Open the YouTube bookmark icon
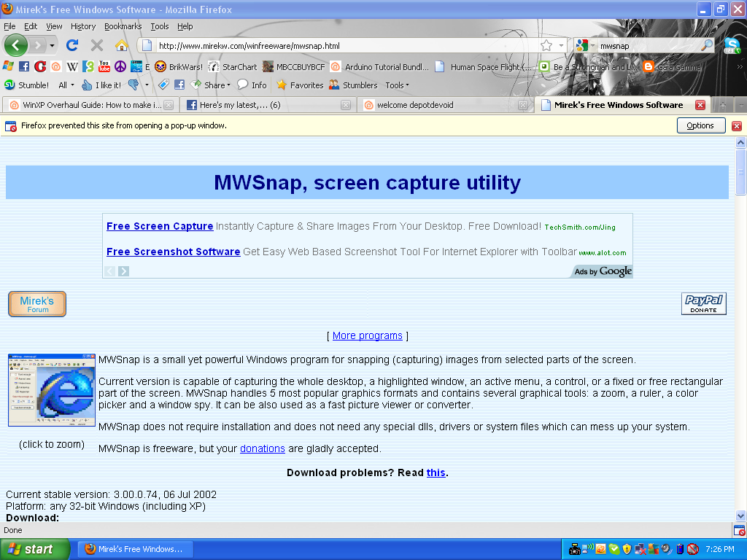This screenshot has height=560, width=747. click(104, 66)
